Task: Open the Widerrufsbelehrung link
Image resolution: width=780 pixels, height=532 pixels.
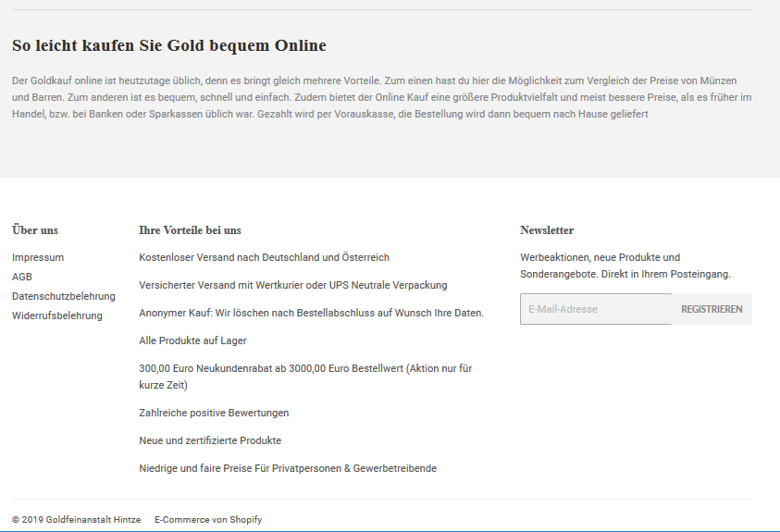Action: [x=57, y=315]
